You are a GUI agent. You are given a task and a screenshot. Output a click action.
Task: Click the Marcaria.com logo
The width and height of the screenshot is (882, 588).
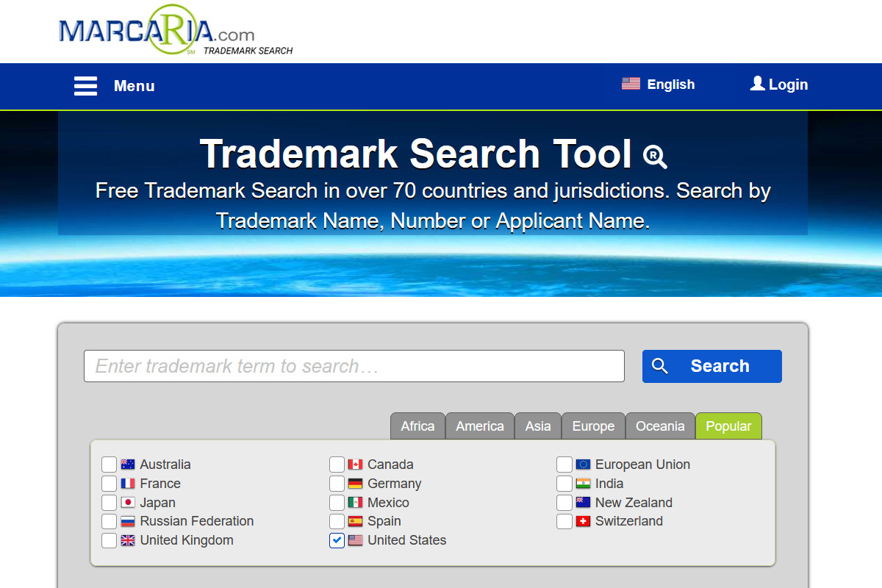176,31
